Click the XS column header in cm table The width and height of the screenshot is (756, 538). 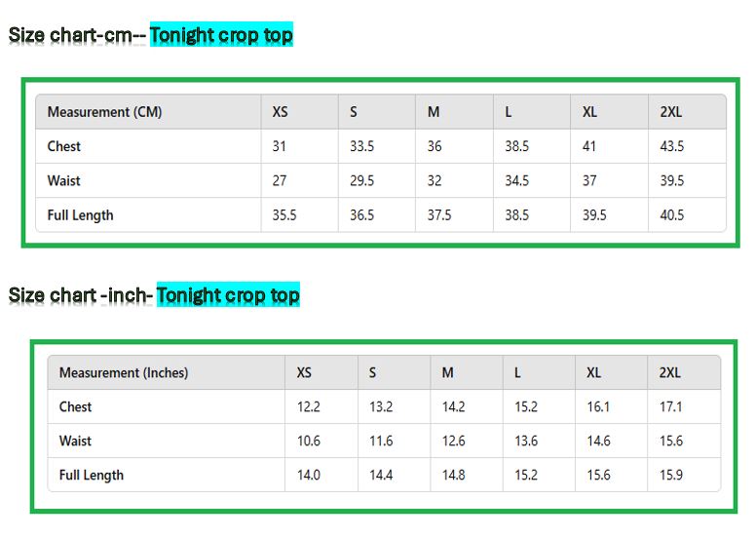[x=281, y=112]
